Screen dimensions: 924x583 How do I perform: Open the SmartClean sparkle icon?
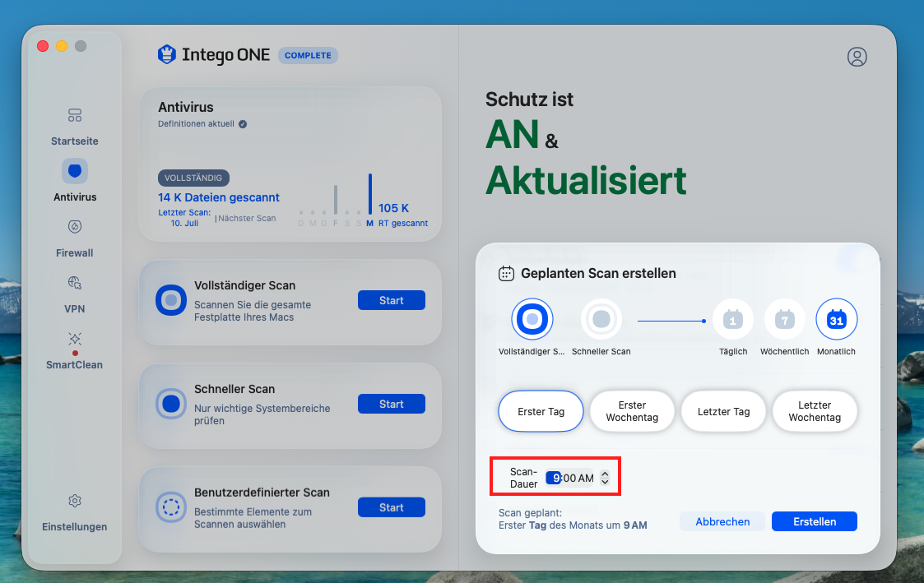click(x=75, y=339)
